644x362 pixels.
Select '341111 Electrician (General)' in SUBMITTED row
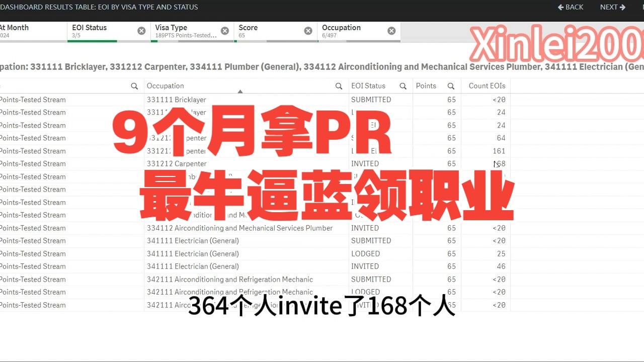coord(193,241)
